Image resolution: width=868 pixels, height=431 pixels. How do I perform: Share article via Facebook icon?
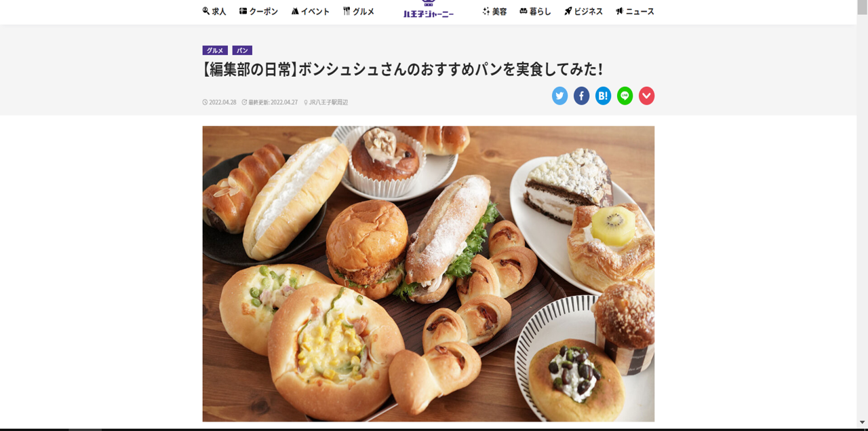(x=581, y=96)
